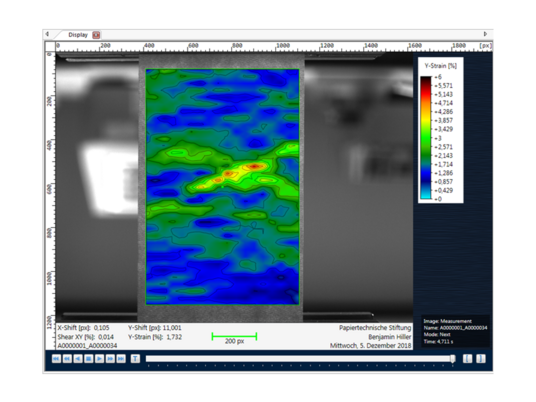Screen dimensions: 536x402
Task: Click the image info overlay box
Action: (455, 331)
